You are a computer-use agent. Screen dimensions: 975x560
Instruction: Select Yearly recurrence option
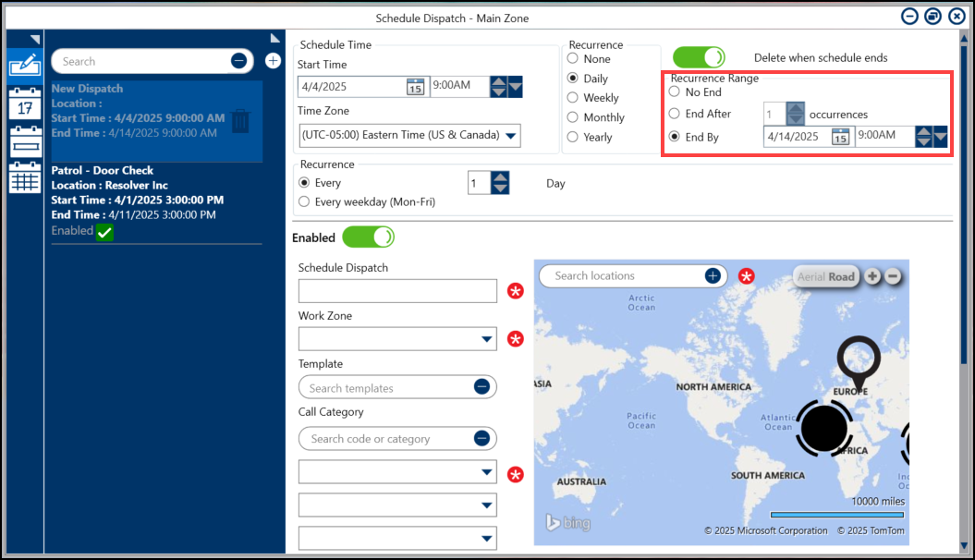pyautogui.click(x=573, y=137)
